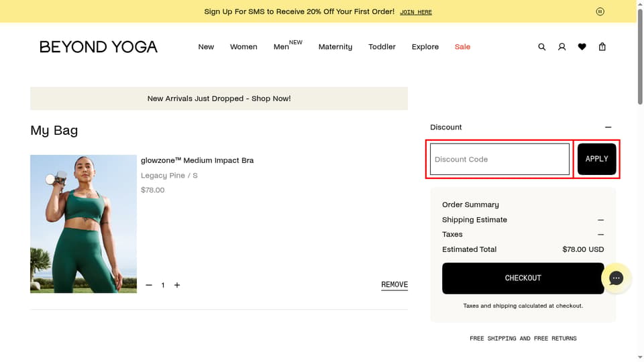The width and height of the screenshot is (644, 362).
Task: Click Taxes and shipping calculated at checkout note
Action: pyautogui.click(x=523, y=306)
